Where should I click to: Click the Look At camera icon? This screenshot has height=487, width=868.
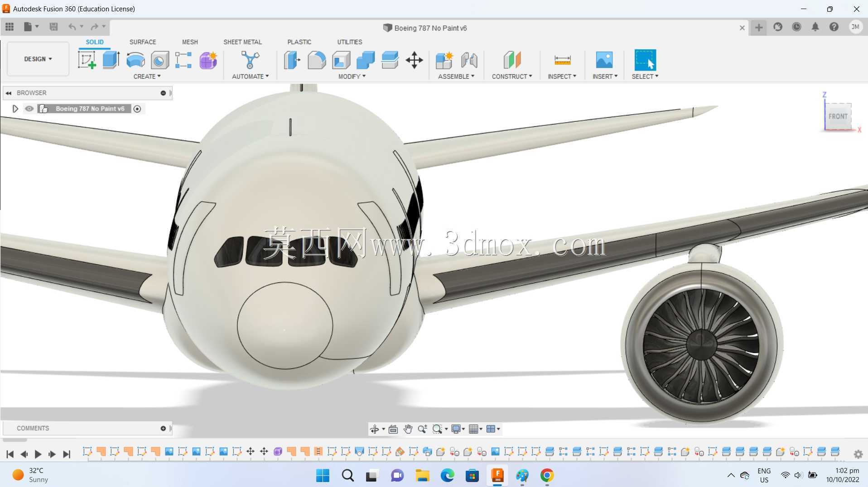click(x=393, y=429)
